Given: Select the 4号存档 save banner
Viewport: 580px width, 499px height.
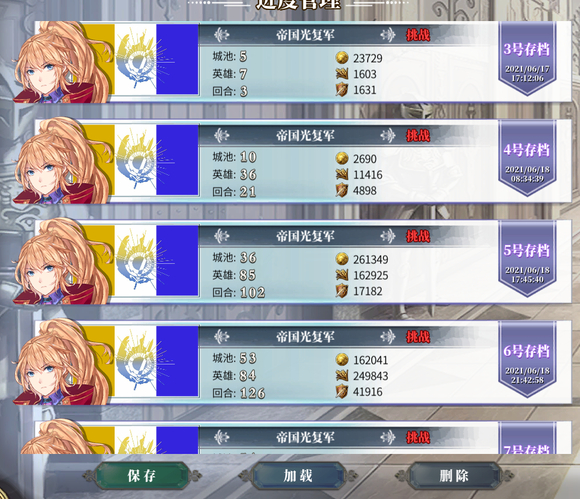Looking at the screenshot, I should coord(527,158).
